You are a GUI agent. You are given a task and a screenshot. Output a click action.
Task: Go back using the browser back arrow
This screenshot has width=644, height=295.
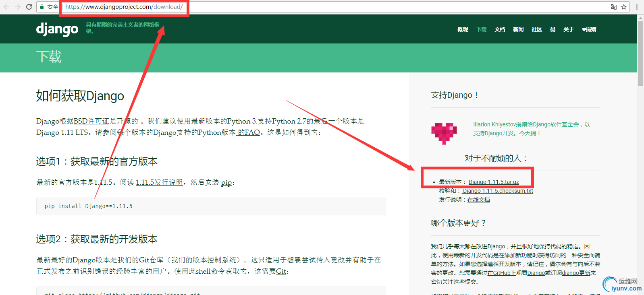[6, 7]
